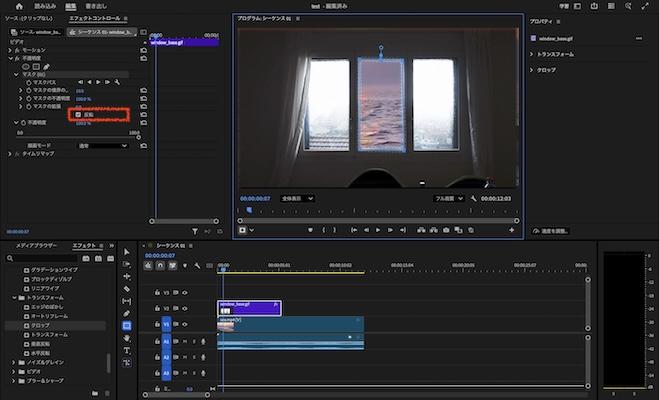Pick the Hand tool
Image resolution: width=659 pixels, height=400 pixels.
coord(127,338)
